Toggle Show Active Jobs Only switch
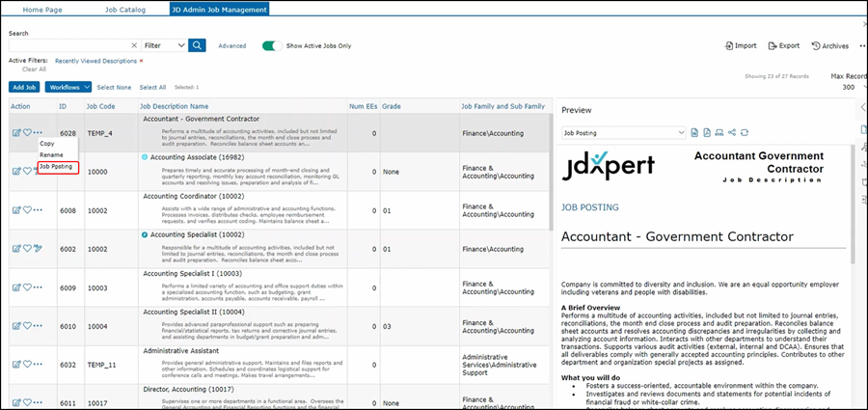868x410 pixels. click(272, 45)
